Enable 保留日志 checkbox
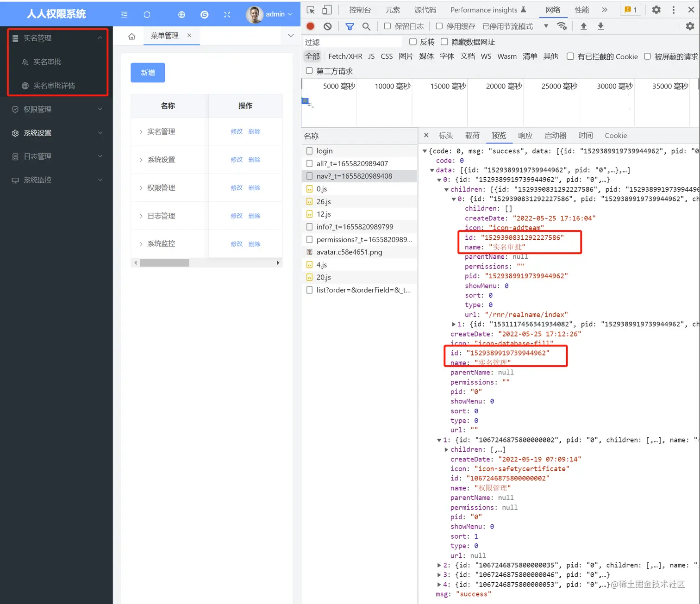 pos(387,26)
